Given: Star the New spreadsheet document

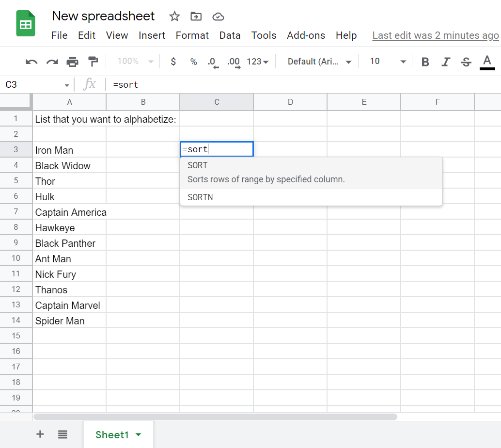Looking at the screenshot, I should tap(174, 16).
